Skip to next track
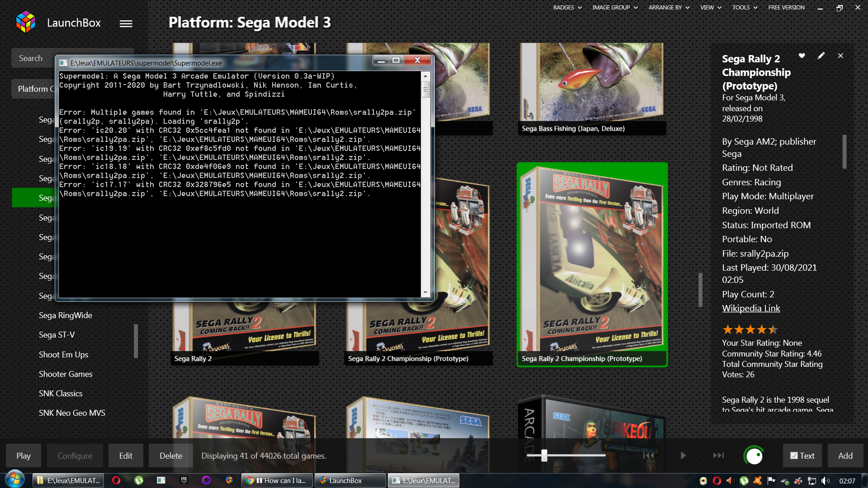 tap(718, 455)
